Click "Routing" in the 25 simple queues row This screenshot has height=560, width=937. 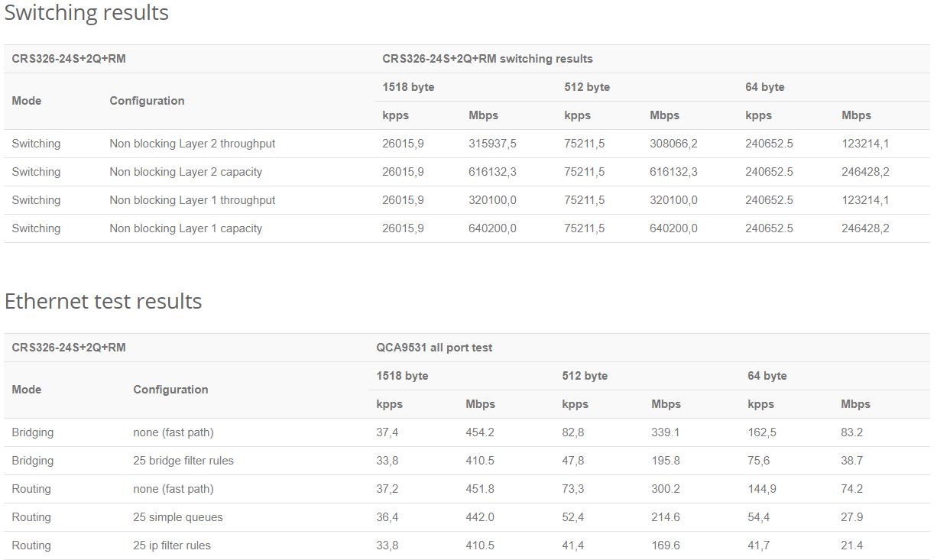point(31,517)
